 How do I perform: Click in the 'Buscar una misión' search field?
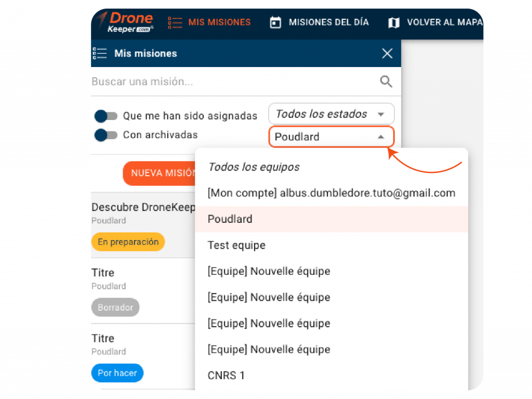tap(234, 82)
